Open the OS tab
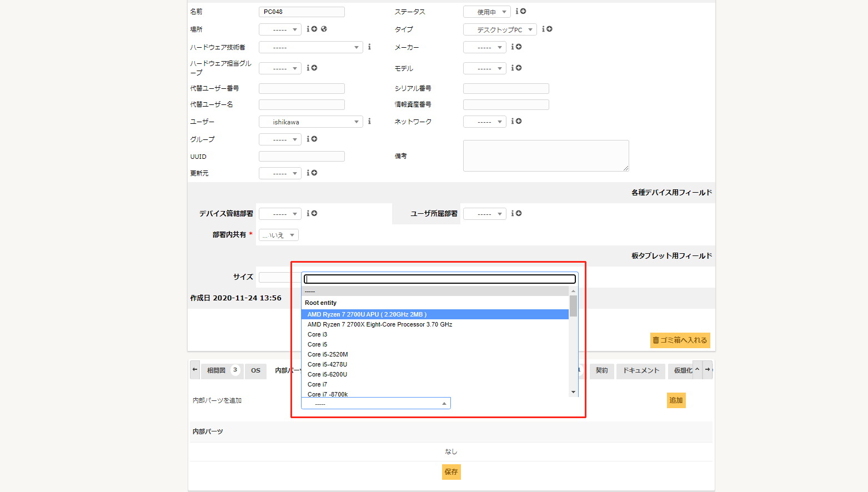 (x=255, y=370)
